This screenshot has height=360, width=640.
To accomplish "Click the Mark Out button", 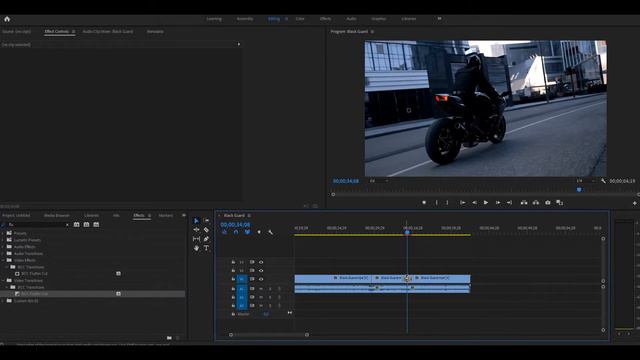I will click(x=447, y=202).
